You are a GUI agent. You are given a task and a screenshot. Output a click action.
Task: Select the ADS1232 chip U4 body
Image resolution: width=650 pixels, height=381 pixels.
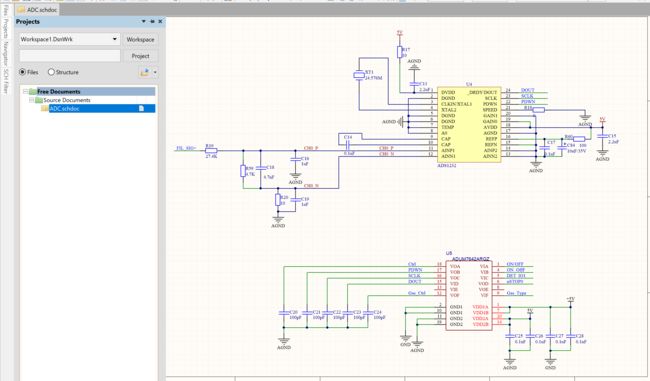(x=469, y=125)
